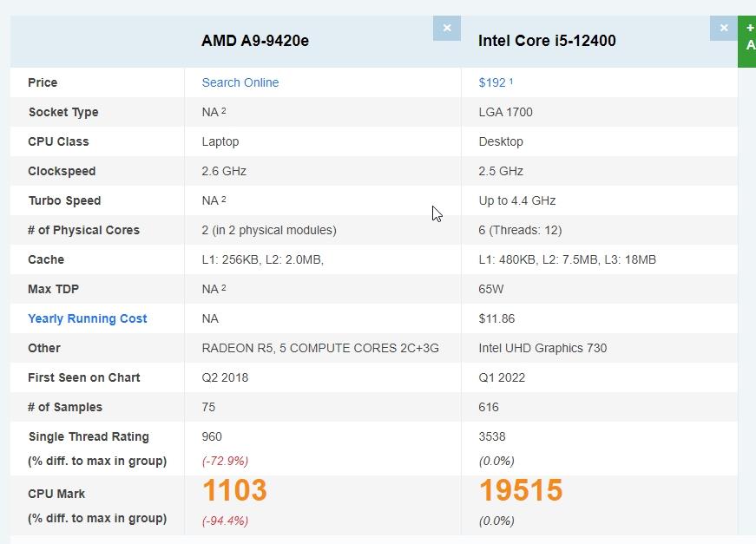
Task: Click the Laptop class value
Action: click(x=220, y=141)
